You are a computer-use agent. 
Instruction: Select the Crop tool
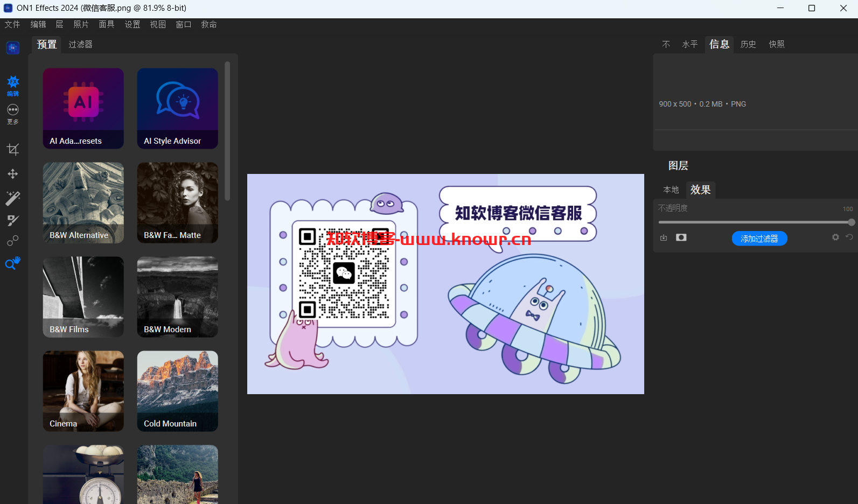(13, 149)
